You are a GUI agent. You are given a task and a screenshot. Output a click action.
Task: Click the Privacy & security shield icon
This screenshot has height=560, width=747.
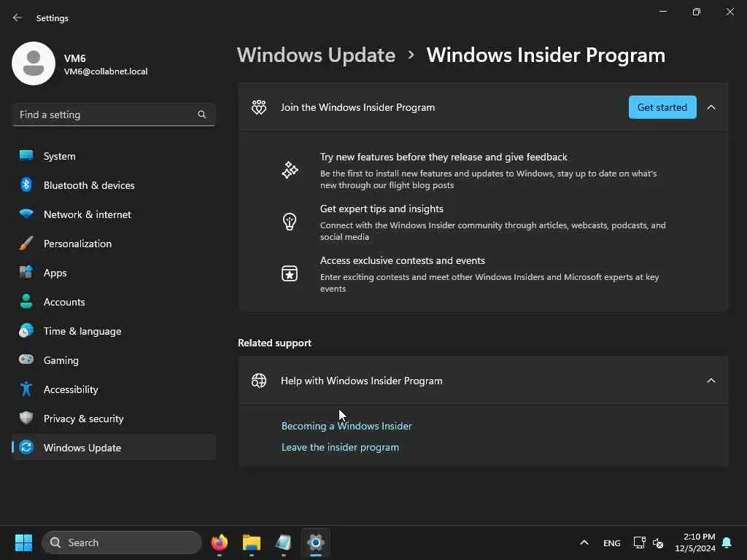tap(26, 418)
